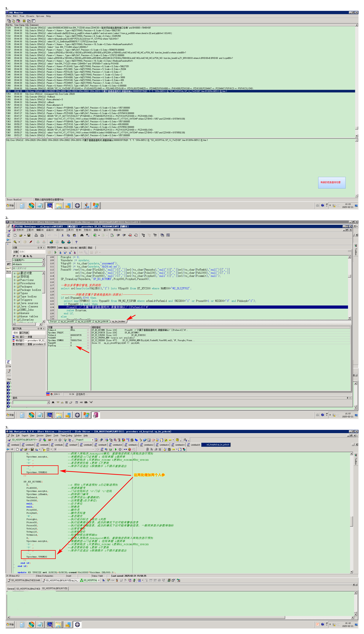Click the Save icon in PL/SQL Developer toolbar
Viewport: 364px width, 634px height.
(29, 235)
